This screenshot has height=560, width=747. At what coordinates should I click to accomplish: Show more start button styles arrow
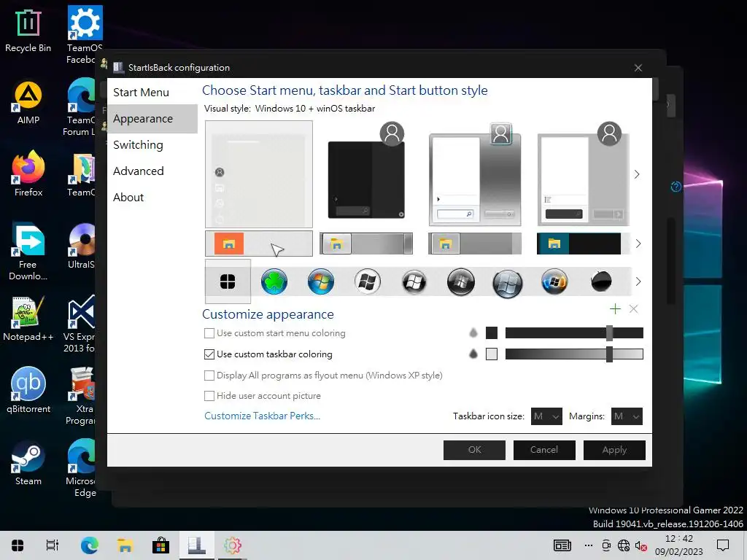(x=638, y=281)
